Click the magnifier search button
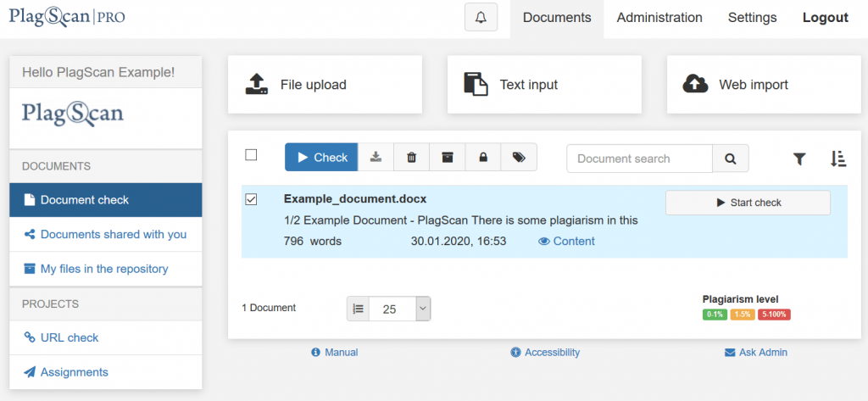The height and width of the screenshot is (401, 868). click(730, 159)
